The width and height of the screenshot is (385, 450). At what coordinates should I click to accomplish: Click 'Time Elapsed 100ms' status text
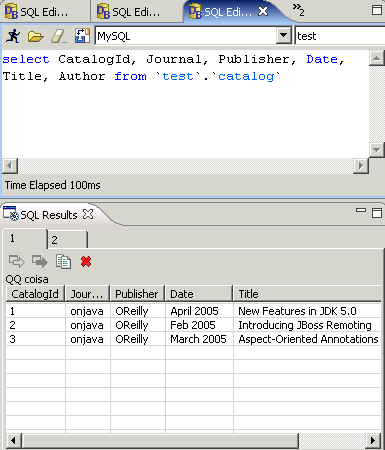[x=52, y=185]
